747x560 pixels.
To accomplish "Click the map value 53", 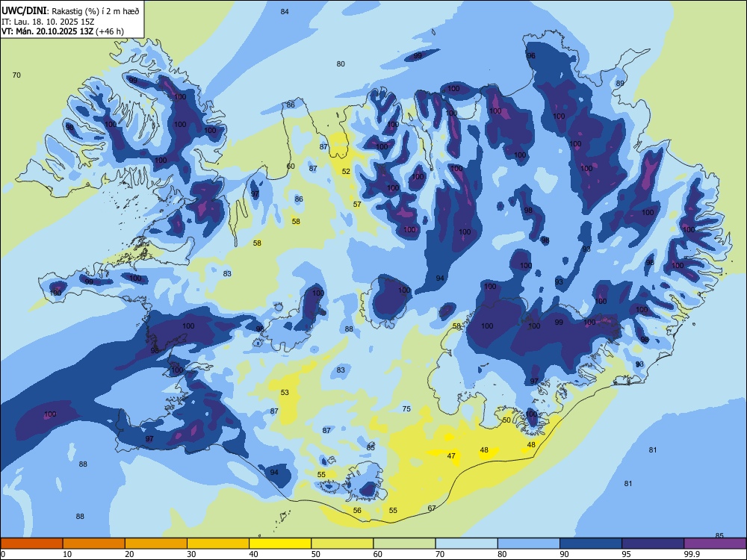I will pos(285,393).
